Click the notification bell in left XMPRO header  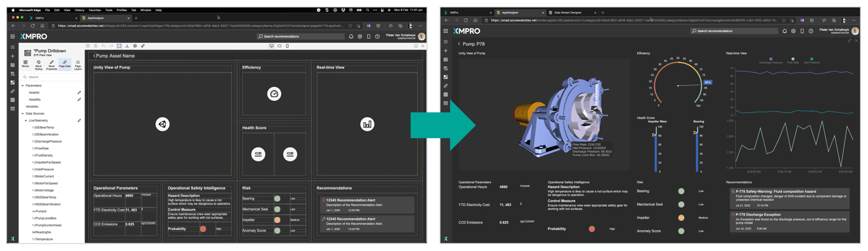coord(351,37)
